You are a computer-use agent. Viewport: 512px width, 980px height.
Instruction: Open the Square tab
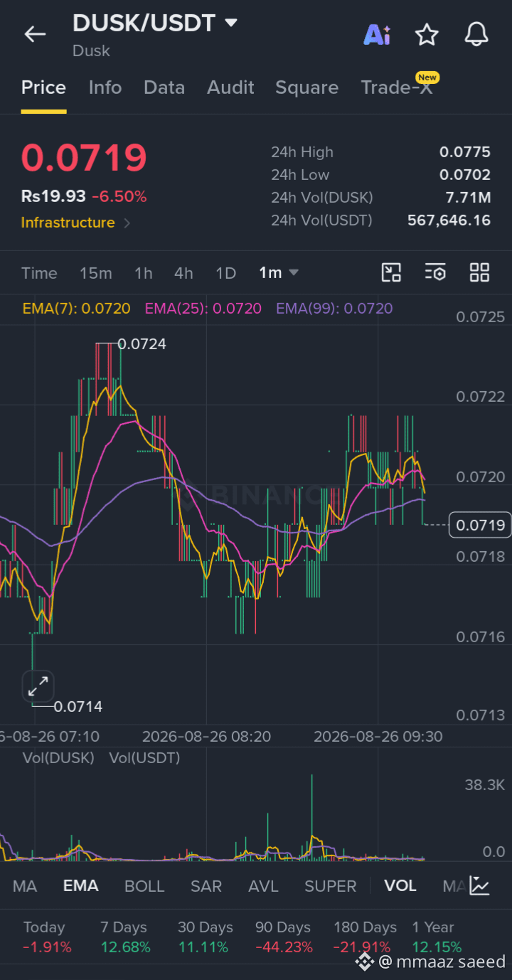306,87
